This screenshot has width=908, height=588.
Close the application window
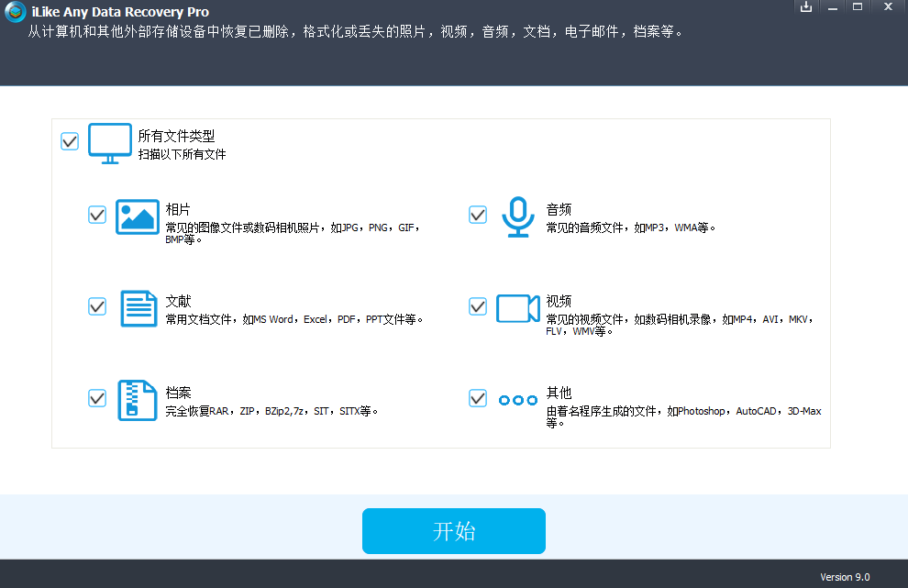click(x=888, y=7)
